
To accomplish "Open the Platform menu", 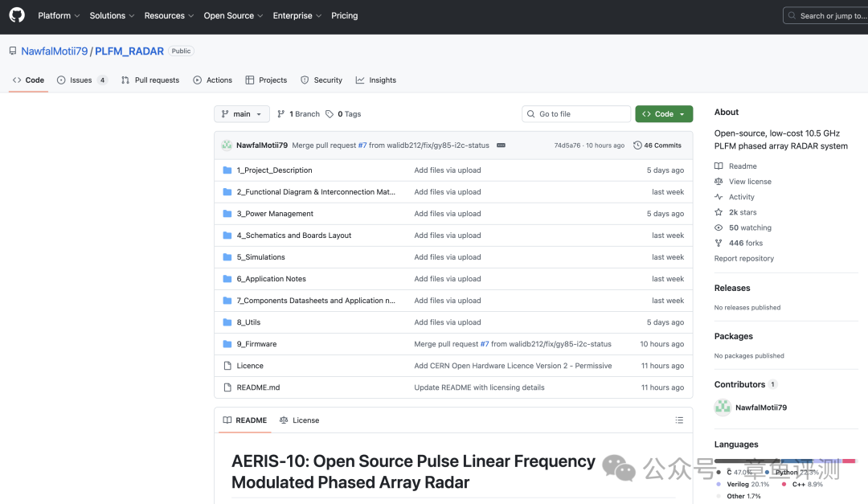I will (x=59, y=15).
